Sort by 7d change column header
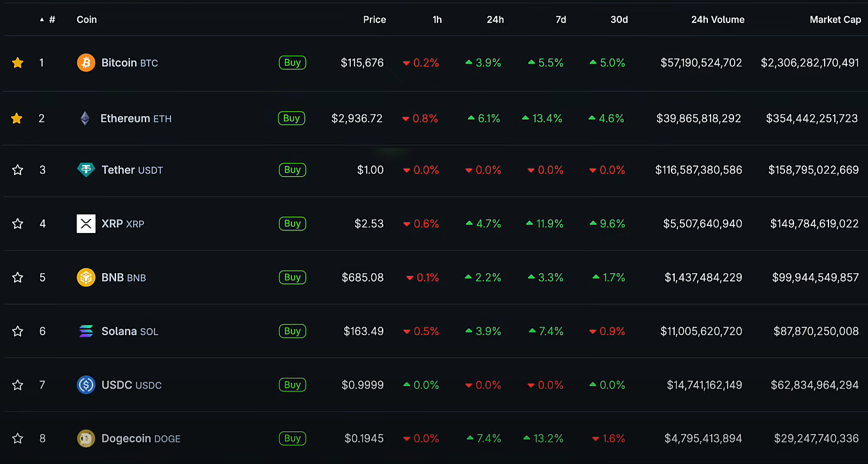 point(561,20)
